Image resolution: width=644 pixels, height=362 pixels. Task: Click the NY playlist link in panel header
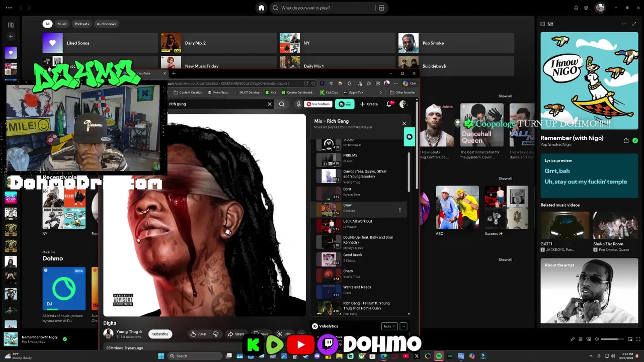550,24
